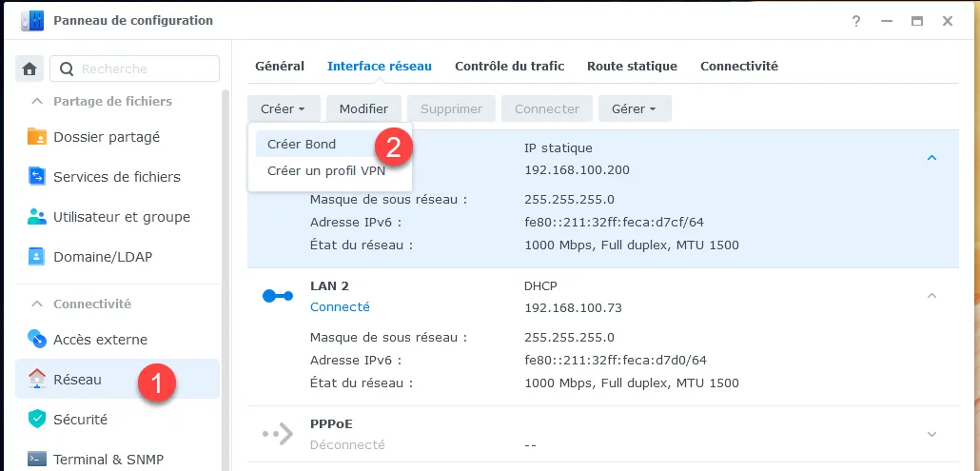Collapse the LAN 2 interface details

pyautogui.click(x=931, y=296)
